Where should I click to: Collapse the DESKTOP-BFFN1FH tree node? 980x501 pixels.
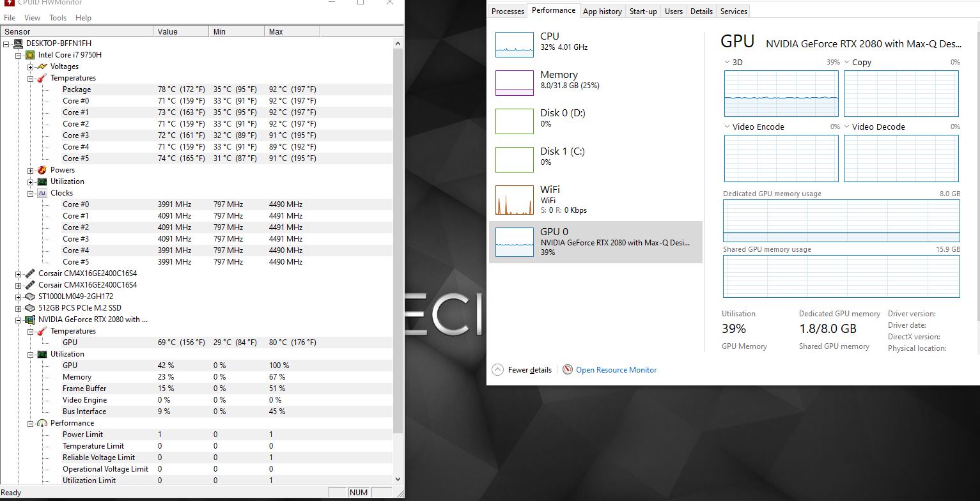coord(6,43)
